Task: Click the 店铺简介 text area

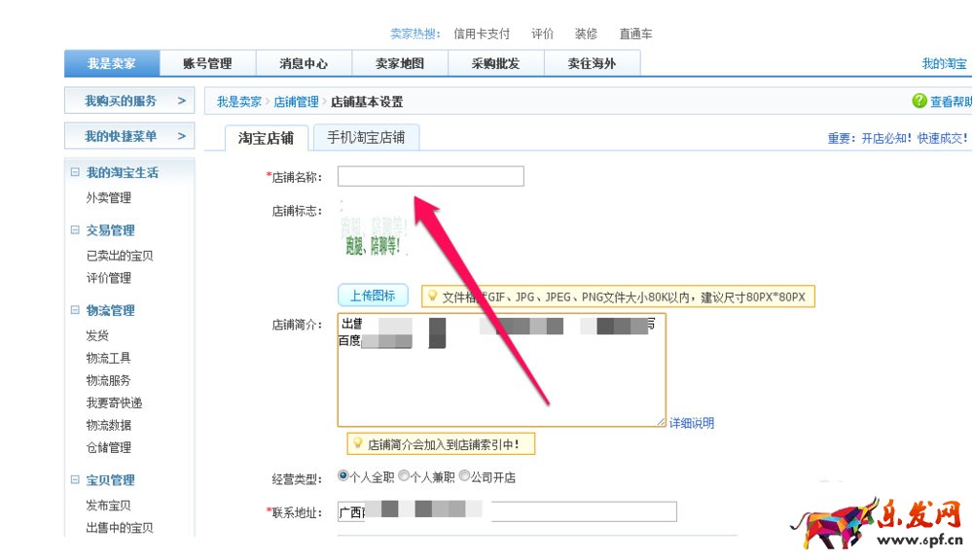Action: click(x=501, y=379)
